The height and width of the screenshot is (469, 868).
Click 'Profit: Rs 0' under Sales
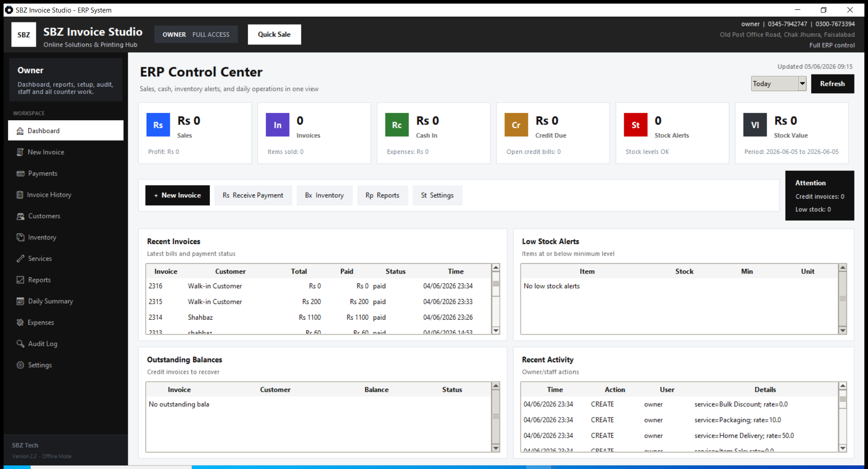pyautogui.click(x=164, y=152)
